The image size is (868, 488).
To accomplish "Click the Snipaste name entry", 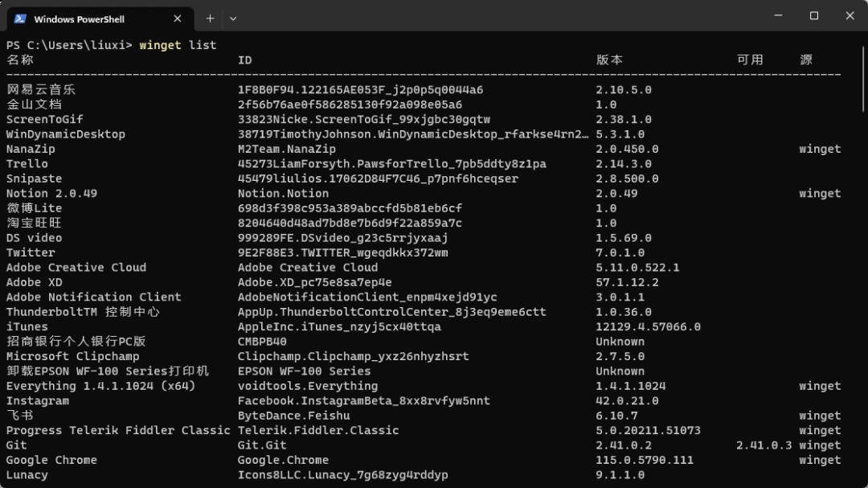I will [x=35, y=178].
